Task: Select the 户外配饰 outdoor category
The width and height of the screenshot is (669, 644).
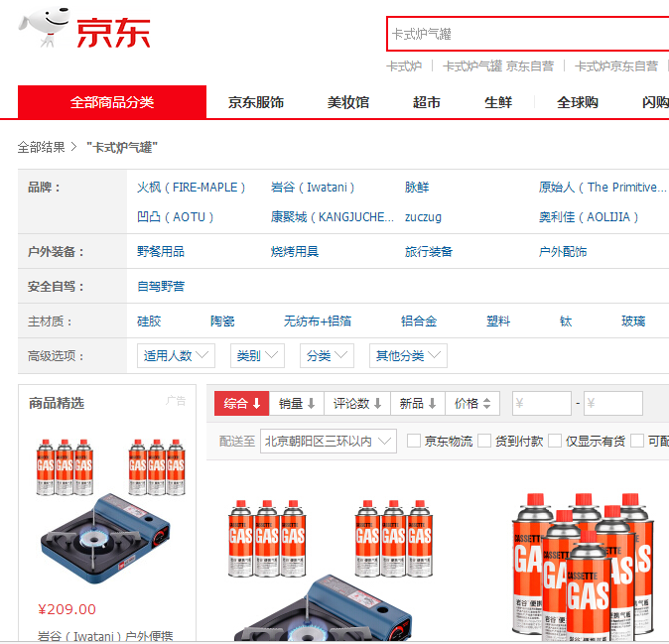Action: (563, 252)
